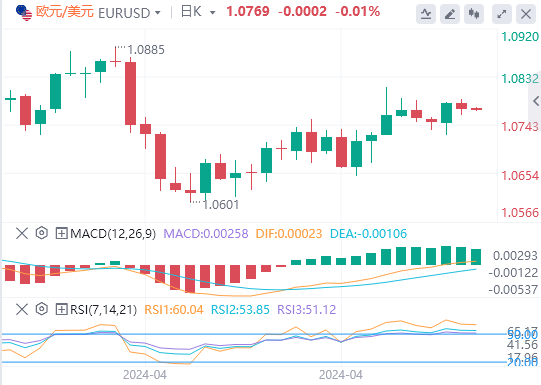Close the EURUSD chart panel
541x385 pixels.
pos(526,14)
